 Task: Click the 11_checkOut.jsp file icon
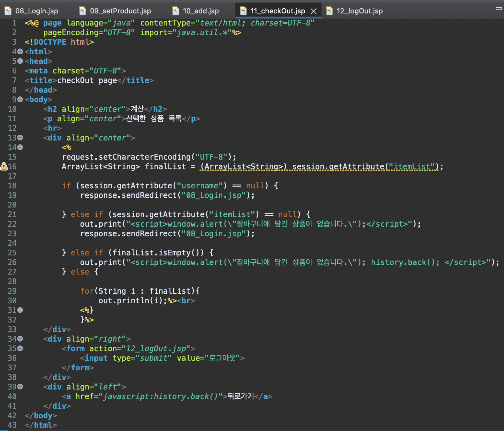(x=243, y=11)
